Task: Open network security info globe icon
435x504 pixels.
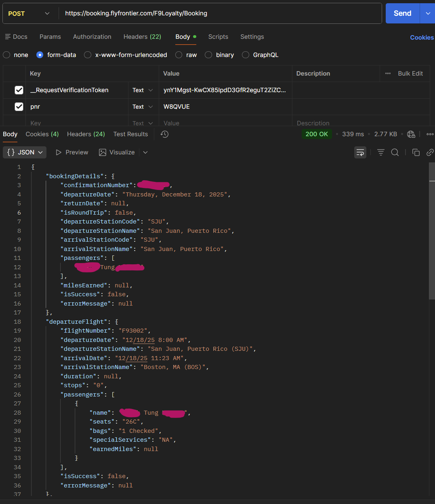Action: [x=411, y=134]
